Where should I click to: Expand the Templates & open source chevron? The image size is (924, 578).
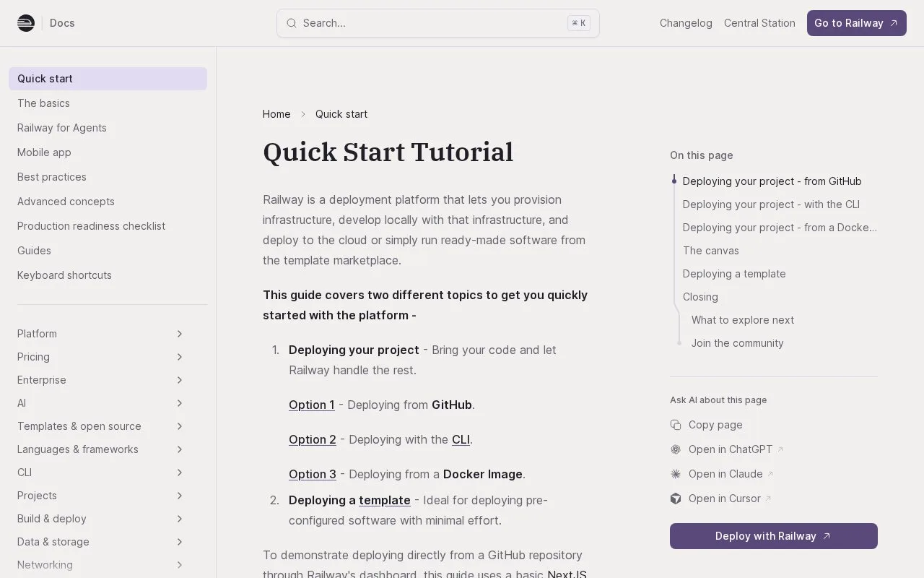[x=180, y=426]
